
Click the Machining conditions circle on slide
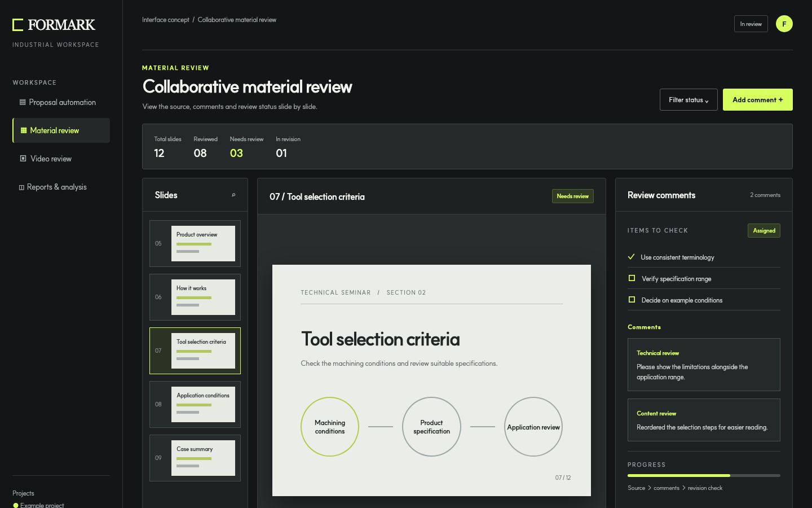click(330, 427)
